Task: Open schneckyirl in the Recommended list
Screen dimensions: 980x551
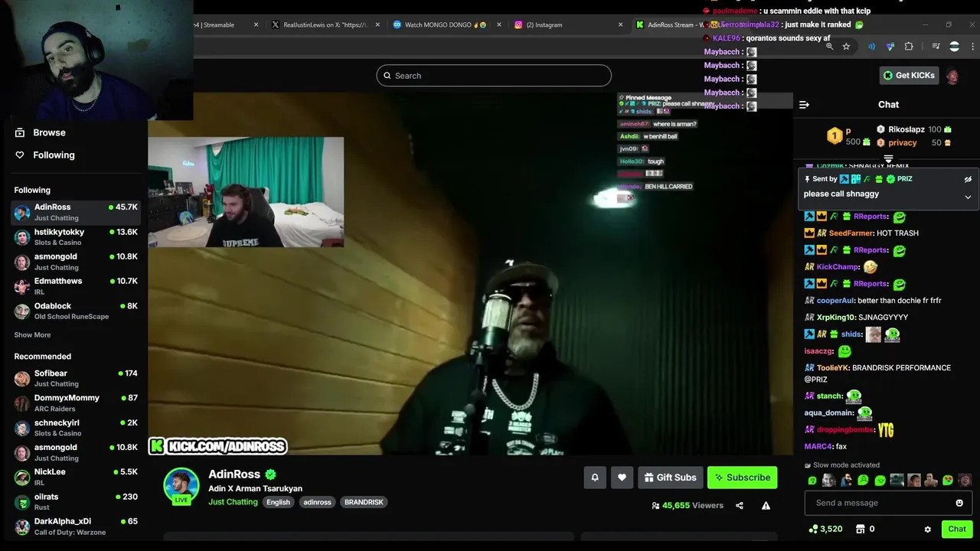Action: [76, 427]
